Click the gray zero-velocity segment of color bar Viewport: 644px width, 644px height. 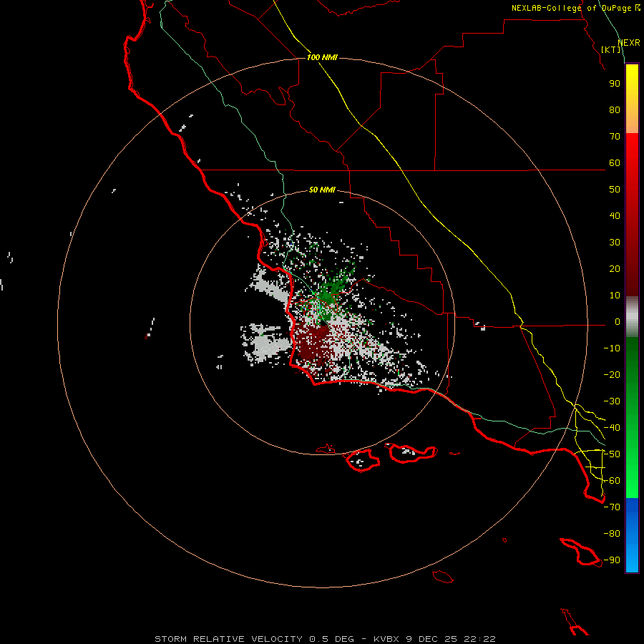coord(632,317)
